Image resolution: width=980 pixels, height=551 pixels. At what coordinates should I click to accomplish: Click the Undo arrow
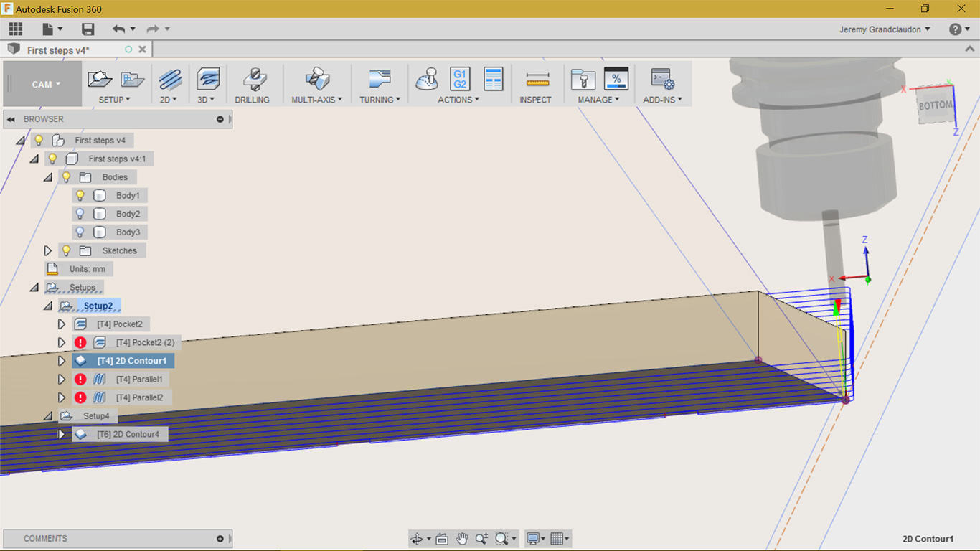click(x=119, y=29)
